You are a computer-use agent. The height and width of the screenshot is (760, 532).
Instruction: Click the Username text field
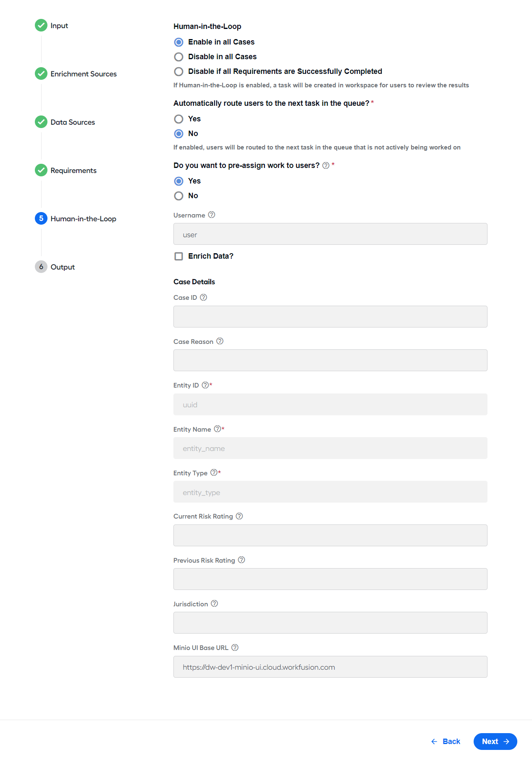click(330, 234)
